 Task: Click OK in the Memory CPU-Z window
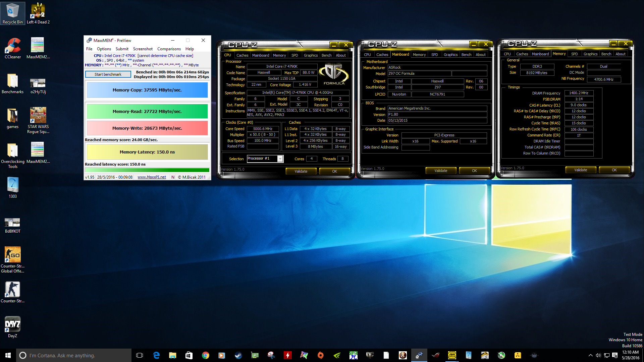point(614,170)
